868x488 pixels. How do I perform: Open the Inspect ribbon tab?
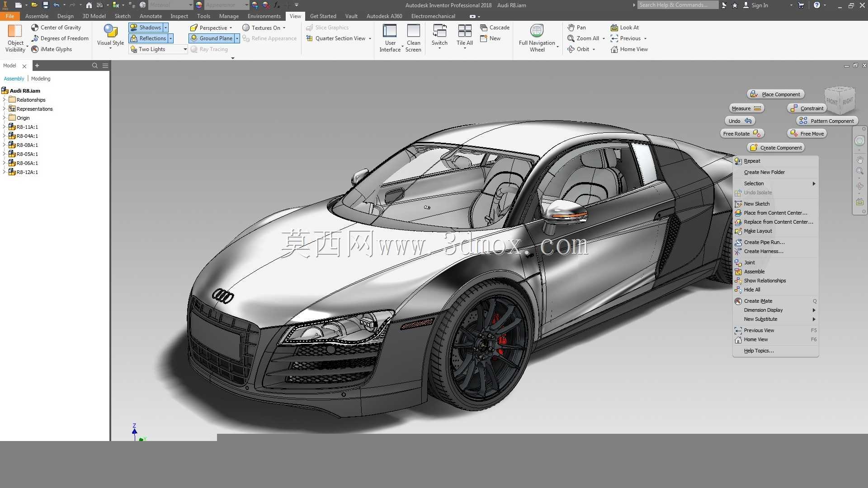(x=179, y=16)
